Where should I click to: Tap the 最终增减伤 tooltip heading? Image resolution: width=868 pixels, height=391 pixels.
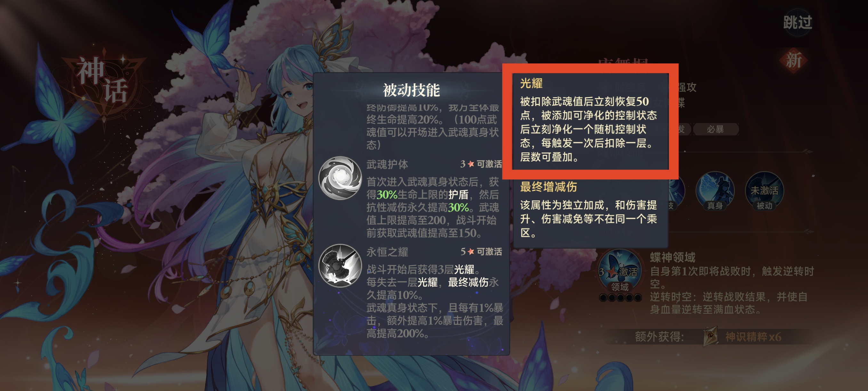[548, 187]
